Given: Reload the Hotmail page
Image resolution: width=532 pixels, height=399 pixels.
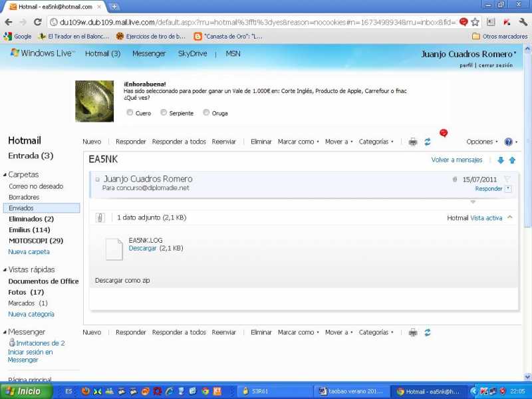Looking at the screenshot, I should 38,23.
